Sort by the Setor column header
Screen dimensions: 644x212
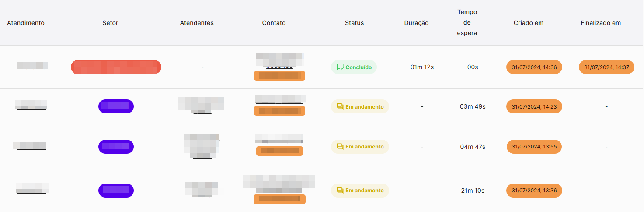click(110, 23)
